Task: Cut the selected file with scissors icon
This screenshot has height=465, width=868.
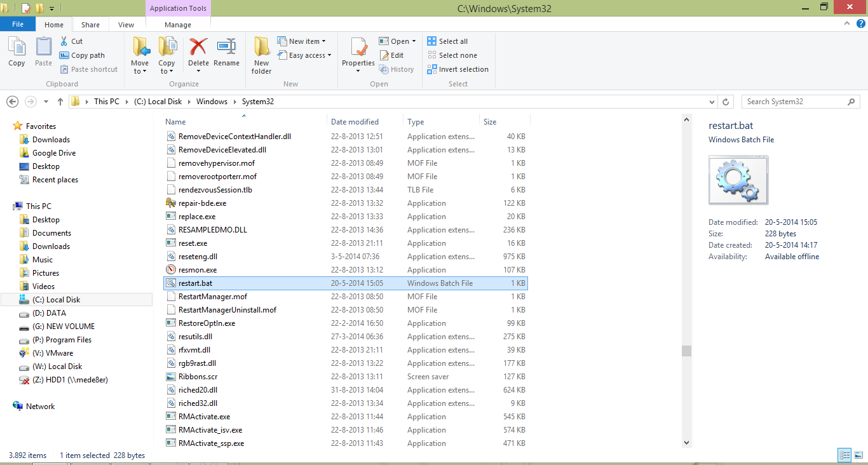Action: click(x=64, y=41)
